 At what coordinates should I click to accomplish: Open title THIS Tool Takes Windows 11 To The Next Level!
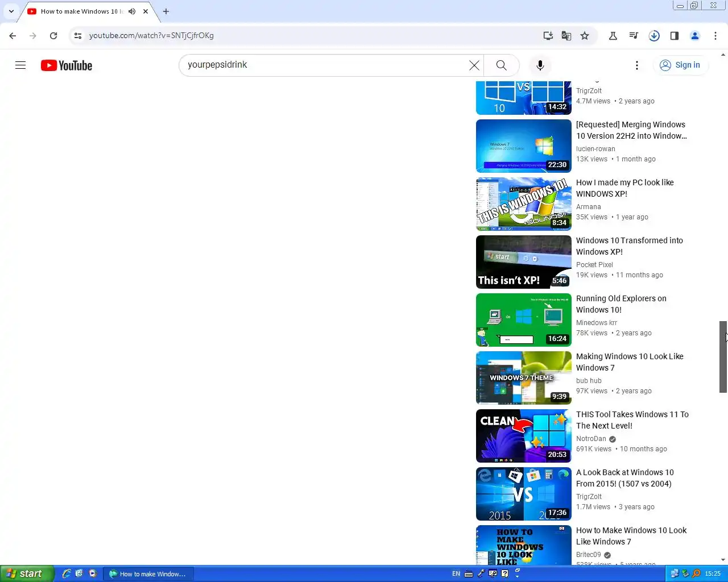pos(632,420)
